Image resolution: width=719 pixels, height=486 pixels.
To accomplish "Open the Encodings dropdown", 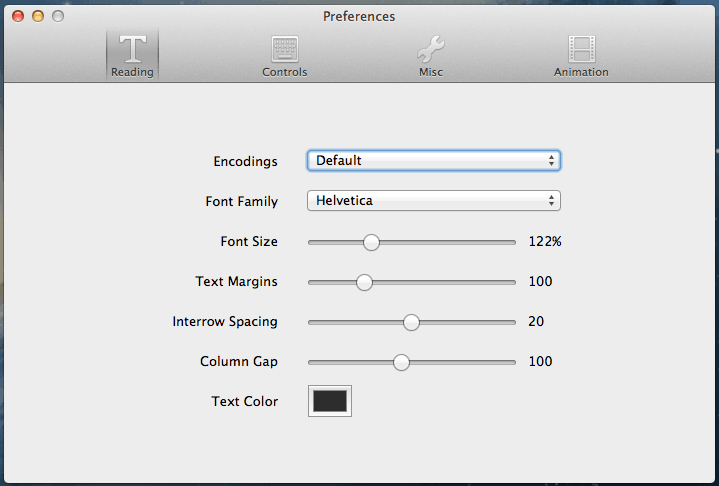I will pos(434,160).
